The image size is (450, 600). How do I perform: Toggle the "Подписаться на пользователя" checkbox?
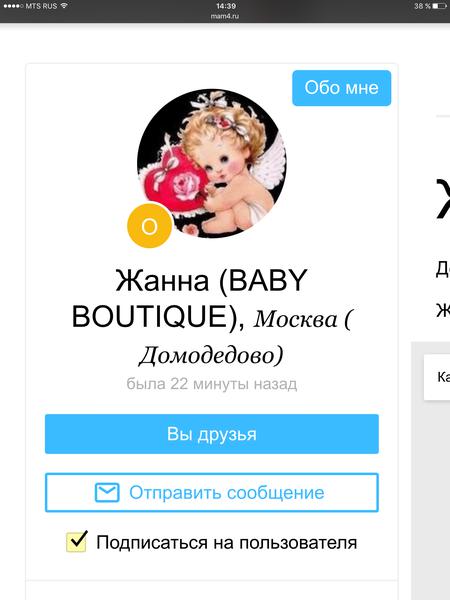click(x=76, y=541)
